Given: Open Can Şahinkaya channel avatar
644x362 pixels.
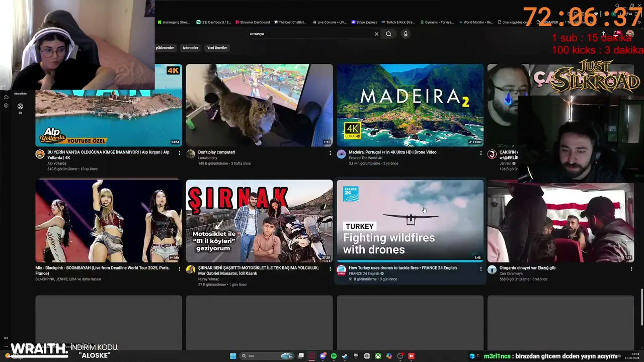Looking at the screenshot, I should tap(492, 269).
